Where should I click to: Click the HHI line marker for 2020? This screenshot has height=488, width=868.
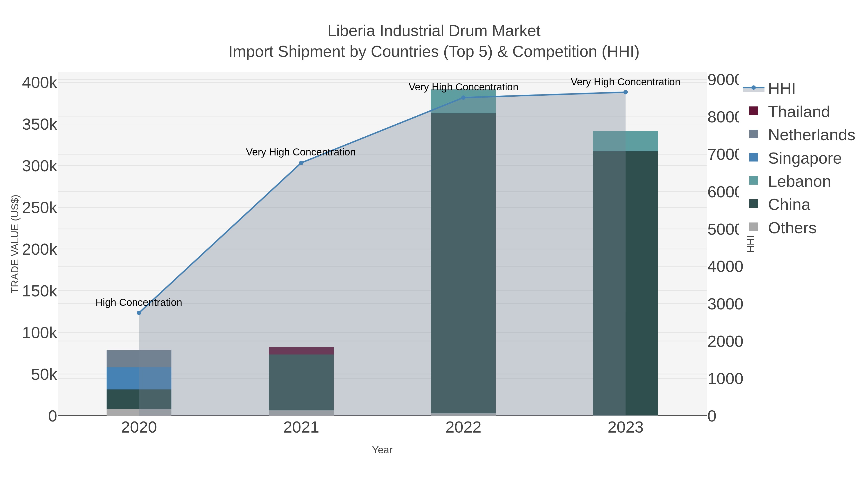coord(139,313)
